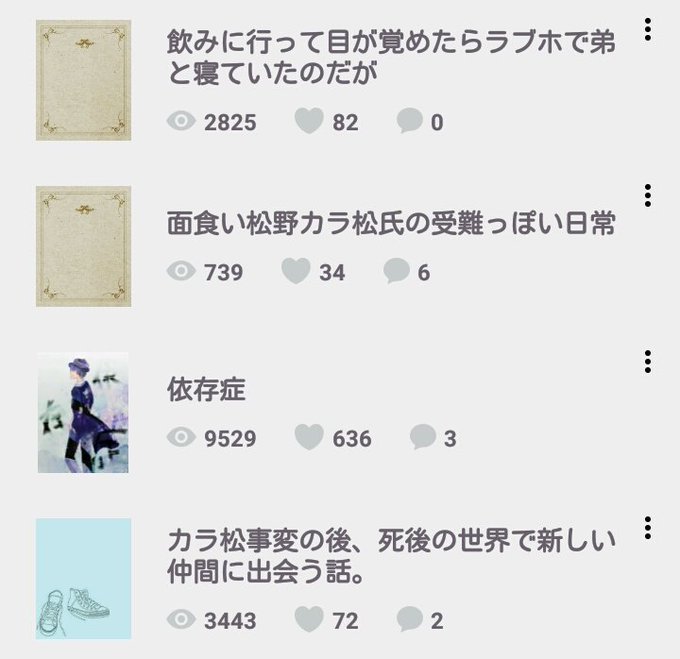Select the light blue sneakers cover thumbnail
Screen dimensions: 680x659
click(x=84, y=579)
